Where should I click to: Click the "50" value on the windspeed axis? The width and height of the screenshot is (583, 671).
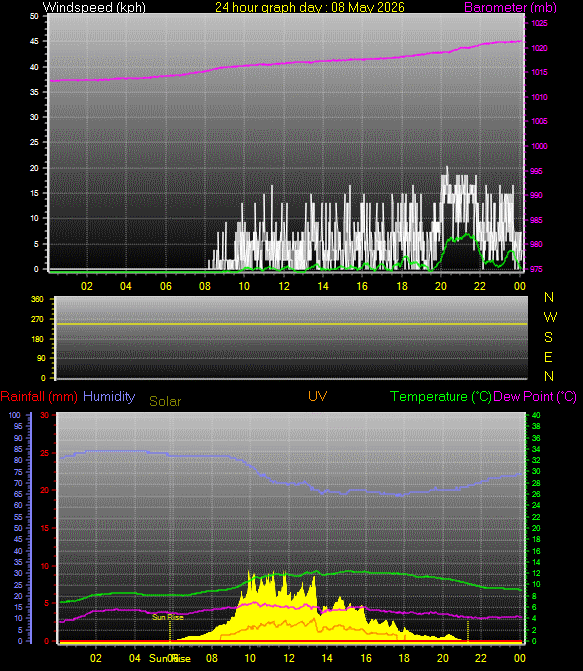point(34,16)
